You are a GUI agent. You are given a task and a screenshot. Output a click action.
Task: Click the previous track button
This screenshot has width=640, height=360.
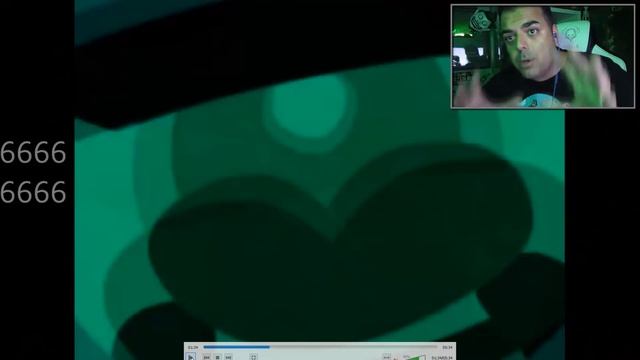(207, 357)
